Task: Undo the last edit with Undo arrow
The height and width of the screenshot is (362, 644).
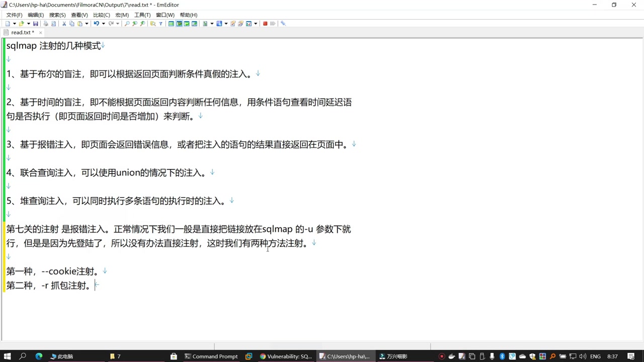Action: click(x=96, y=24)
